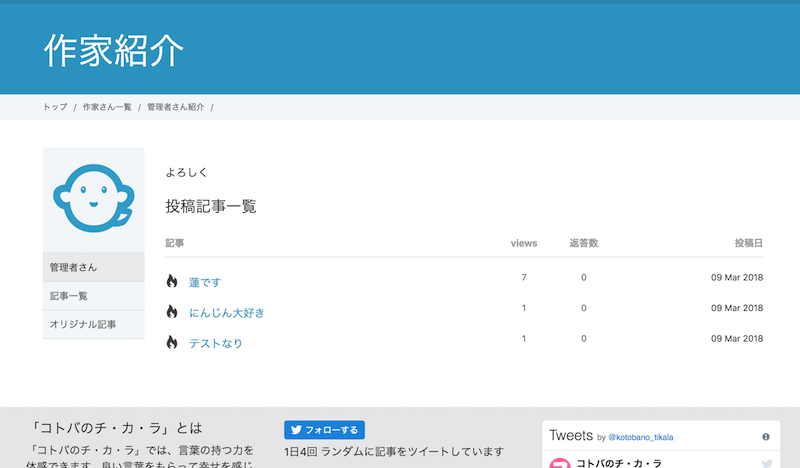This screenshot has width=800, height=468.
Task: Click the 投稿記事一覧 heading
Action: [x=211, y=206]
